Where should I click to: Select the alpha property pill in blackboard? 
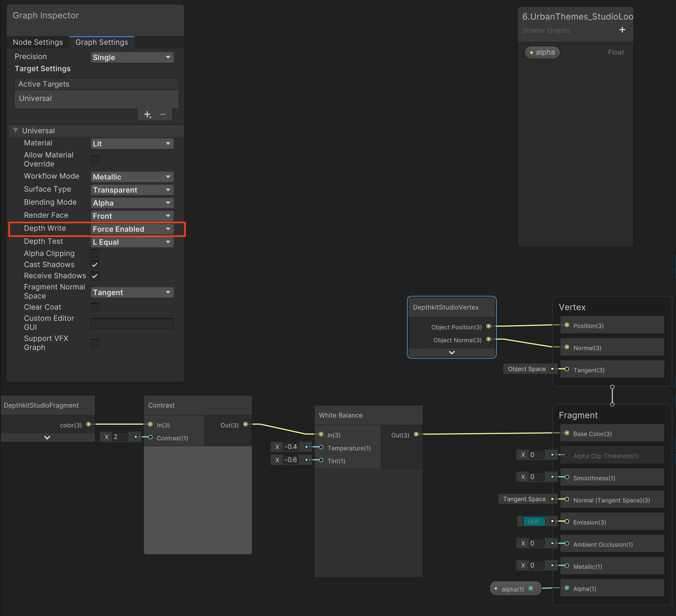point(542,52)
